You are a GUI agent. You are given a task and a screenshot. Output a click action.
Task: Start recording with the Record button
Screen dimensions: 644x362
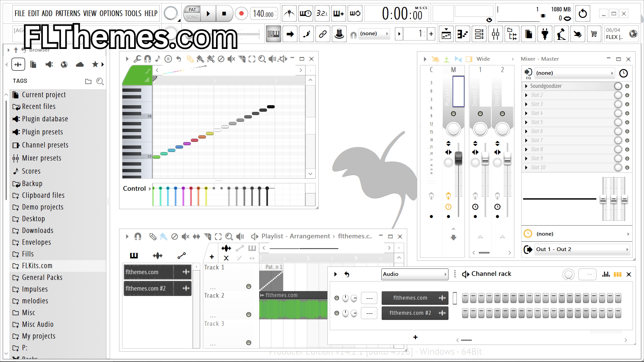coord(241,14)
